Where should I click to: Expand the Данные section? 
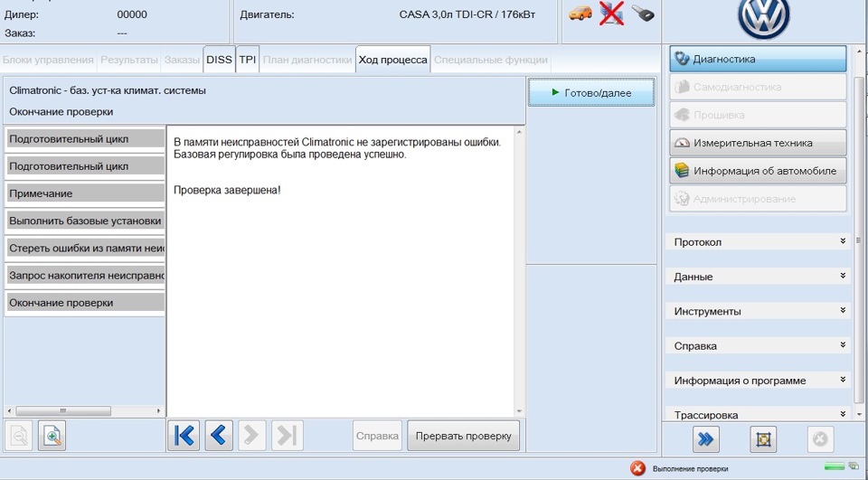tap(758, 277)
